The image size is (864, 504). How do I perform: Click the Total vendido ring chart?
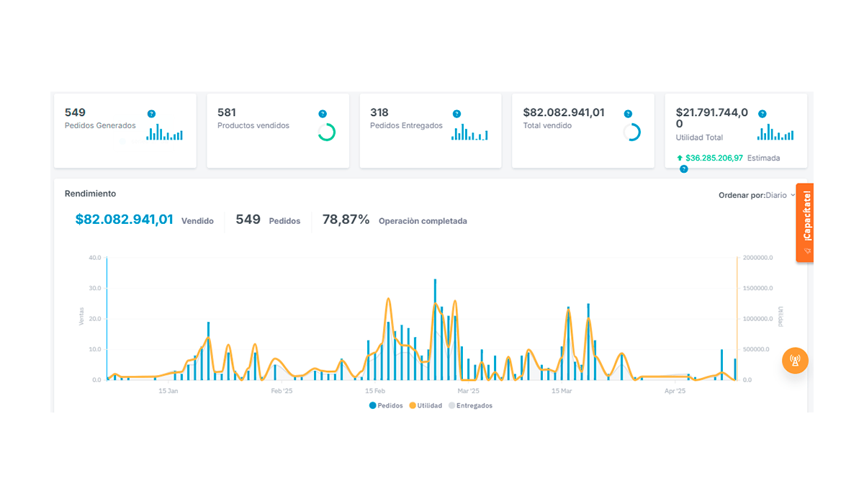point(631,132)
